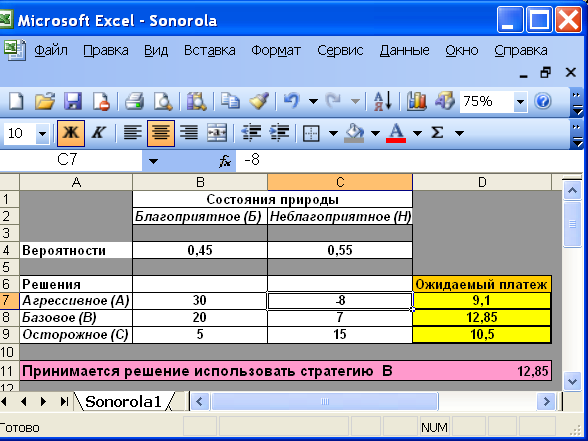Insert AutoSum with sigma icon
Image resolution: width=588 pixels, height=441 pixels.
(437, 133)
